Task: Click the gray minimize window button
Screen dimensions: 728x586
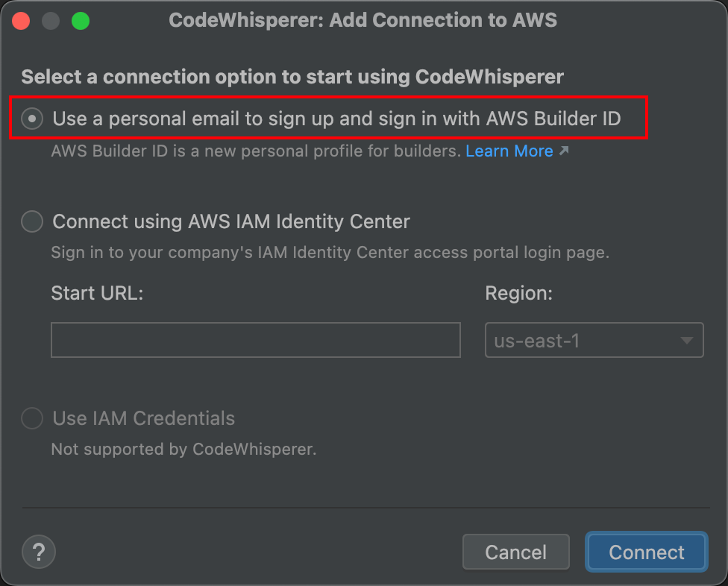Action: point(51,20)
